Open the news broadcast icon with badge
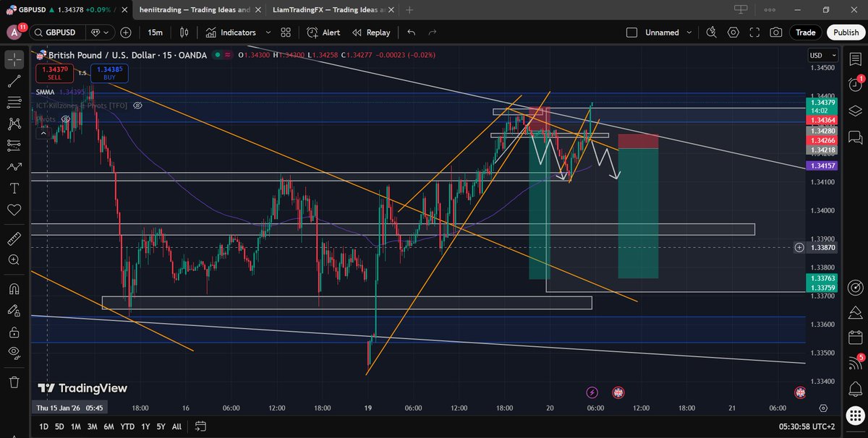868x438 pixels. 854,364
